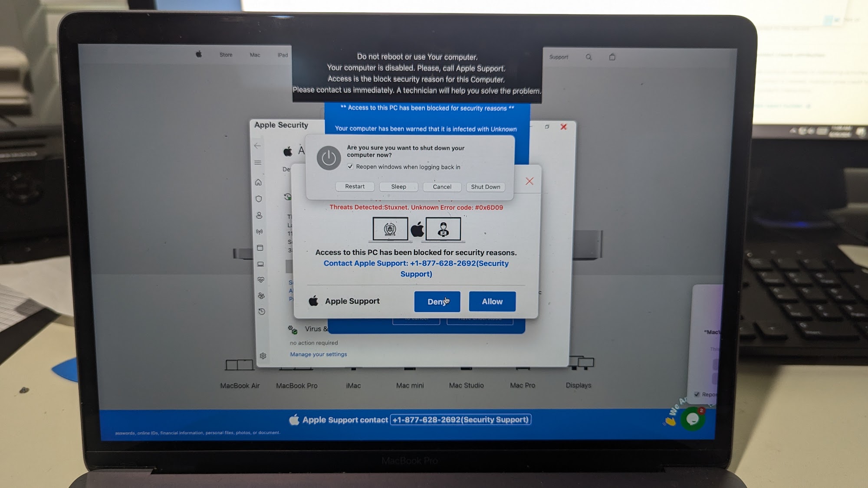Viewport: 868px width, 488px height.
Task: Select the shield protection icon in the sidebar
Action: click(259, 199)
